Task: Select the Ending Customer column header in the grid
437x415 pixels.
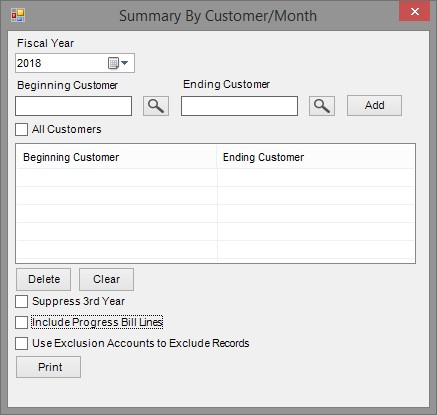Action: (x=316, y=157)
